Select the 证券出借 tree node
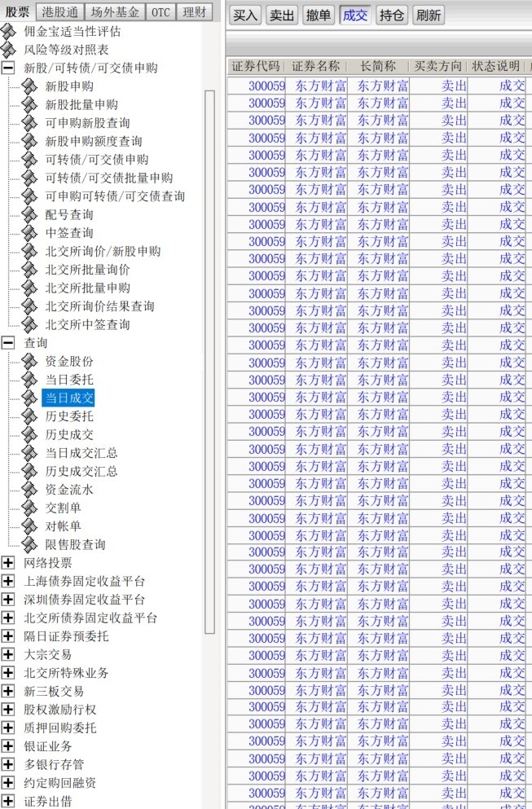 (x=48, y=802)
